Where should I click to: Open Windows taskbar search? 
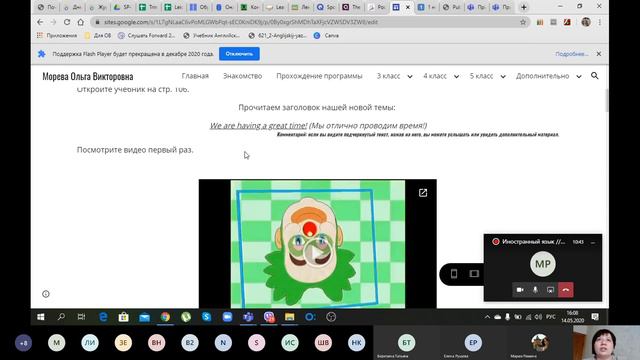pos(61,317)
